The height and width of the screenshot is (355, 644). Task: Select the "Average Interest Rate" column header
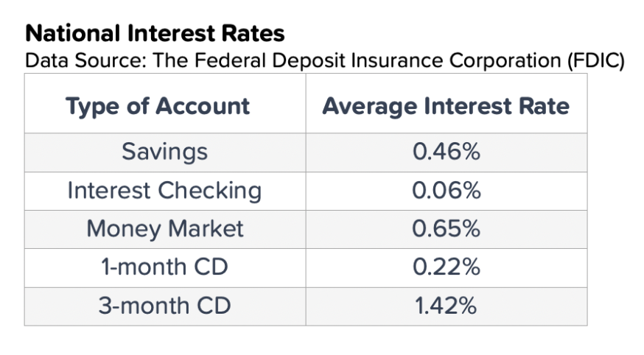tap(446, 106)
